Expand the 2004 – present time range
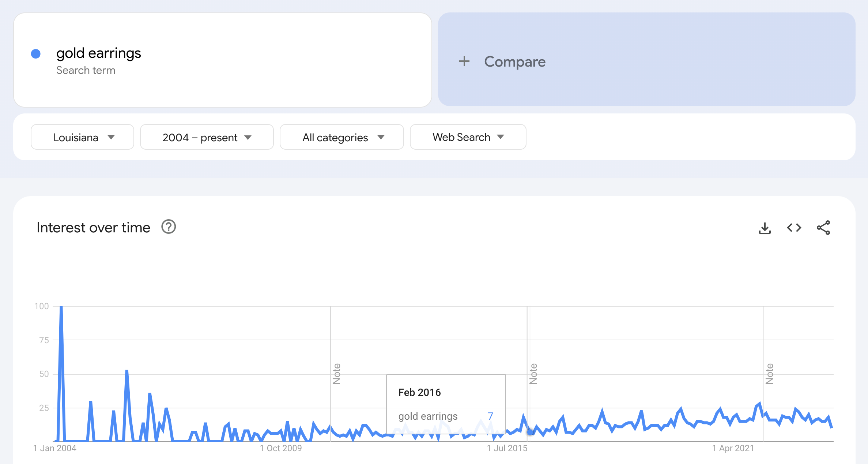The image size is (868, 464). coord(207,137)
